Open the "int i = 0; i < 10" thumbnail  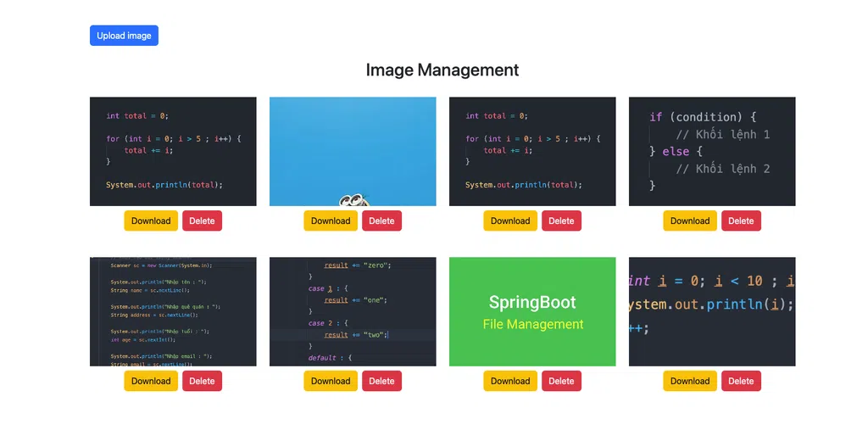coord(712,311)
